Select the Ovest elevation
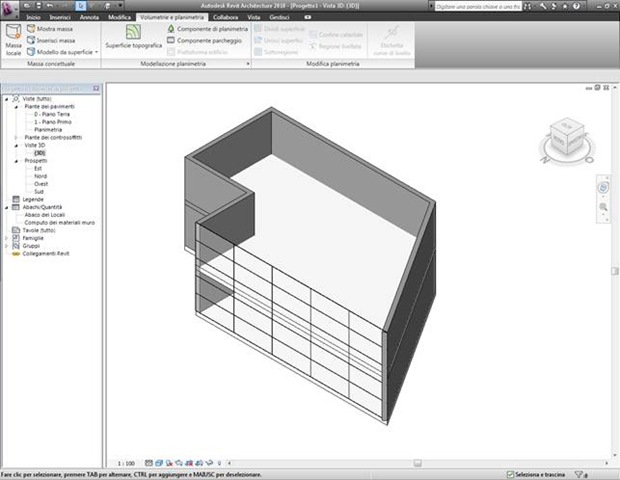620x480 pixels. pos(41,184)
